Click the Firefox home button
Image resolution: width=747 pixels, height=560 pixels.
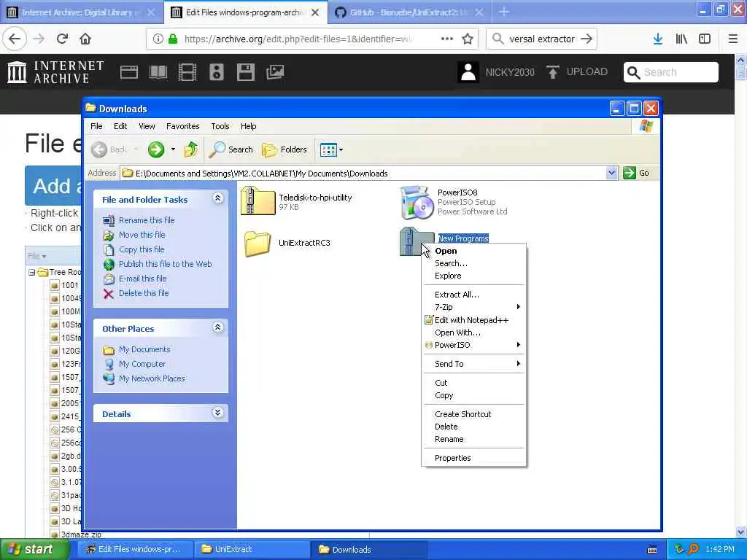pos(85,39)
